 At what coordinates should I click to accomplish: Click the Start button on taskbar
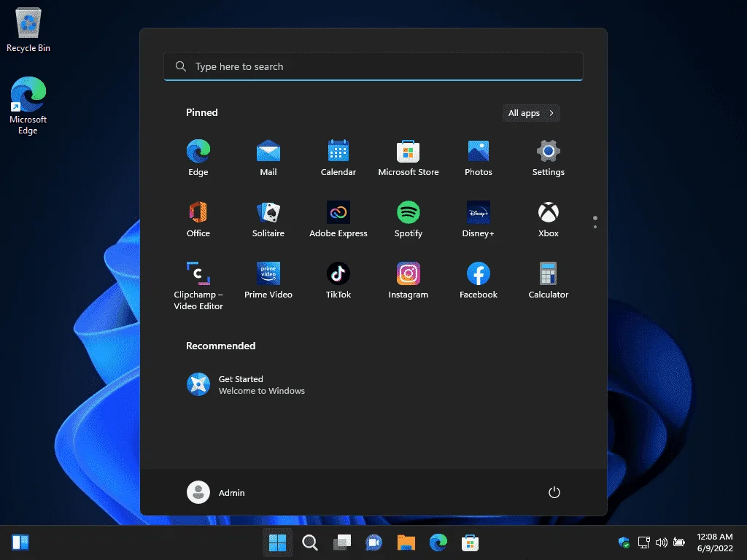pos(277,542)
